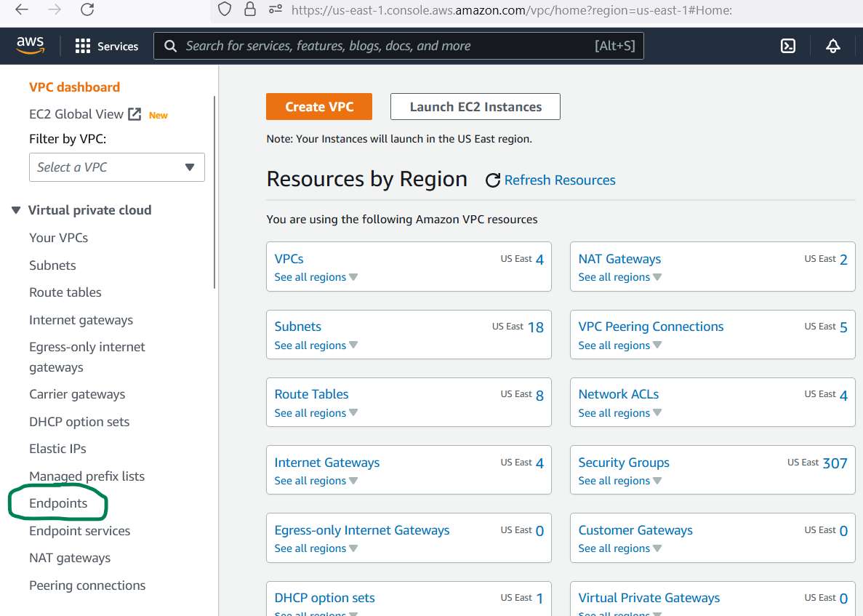Open Your VPCs in sidebar
This screenshot has height=616, width=863.
click(x=58, y=238)
